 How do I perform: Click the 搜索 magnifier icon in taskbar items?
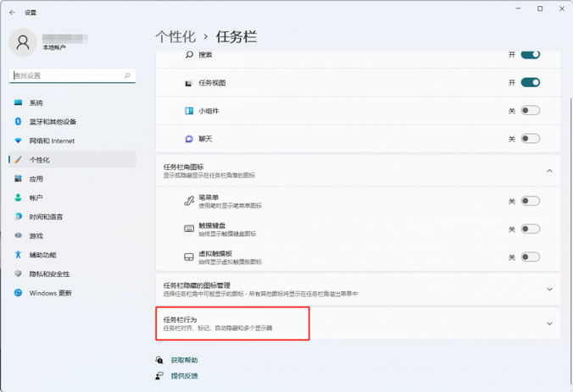point(189,55)
